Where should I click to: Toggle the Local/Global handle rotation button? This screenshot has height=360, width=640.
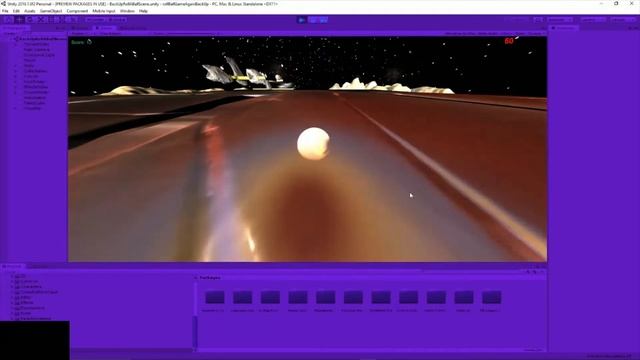point(117,20)
